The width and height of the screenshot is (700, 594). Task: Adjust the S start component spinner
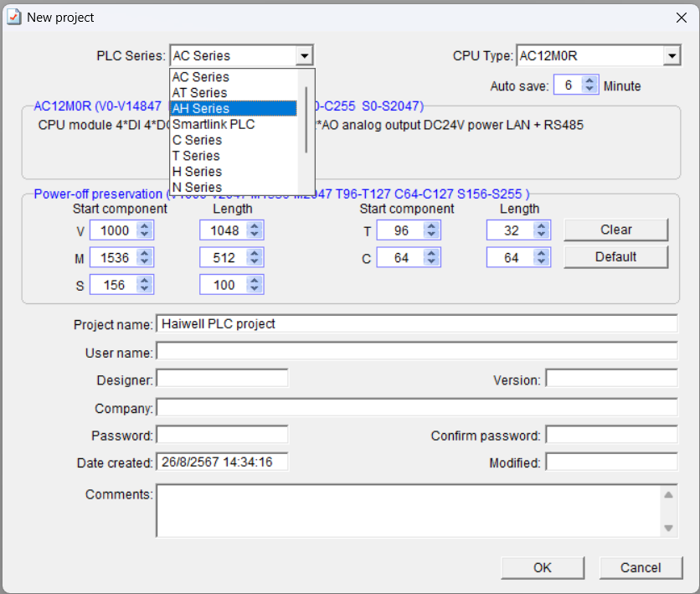coord(145,286)
